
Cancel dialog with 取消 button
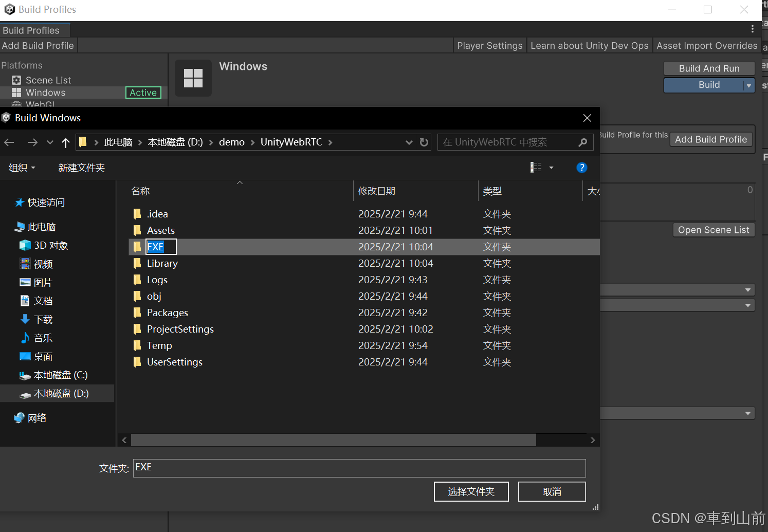click(552, 491)
